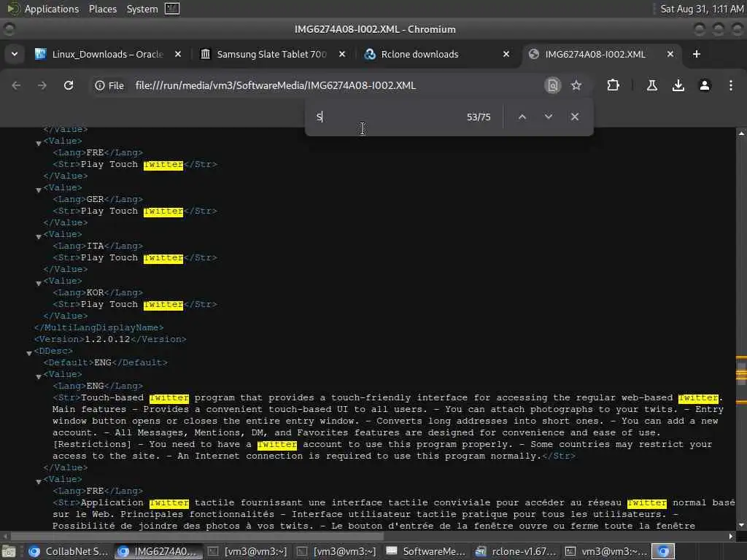Open the profile avatar icon

tap(705, 85)
